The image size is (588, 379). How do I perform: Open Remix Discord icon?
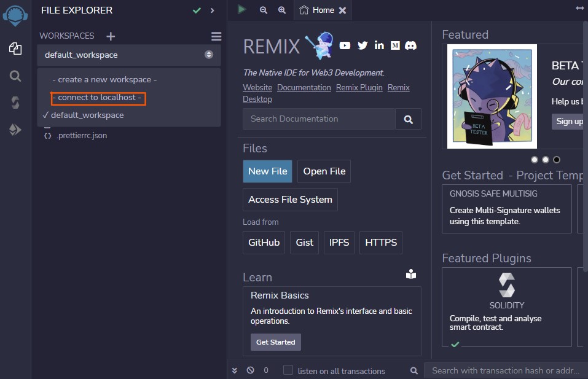point(410,45)
